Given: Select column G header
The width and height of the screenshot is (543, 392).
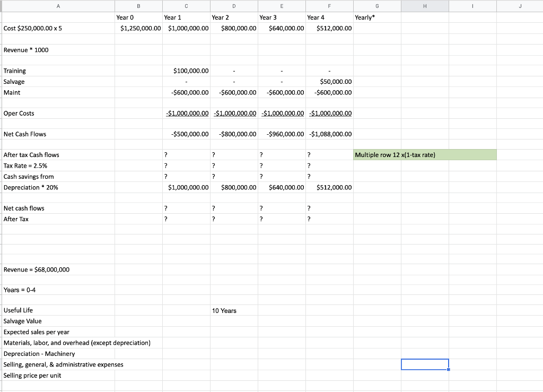Looking at the screenshot, I should tap(378, 6).
